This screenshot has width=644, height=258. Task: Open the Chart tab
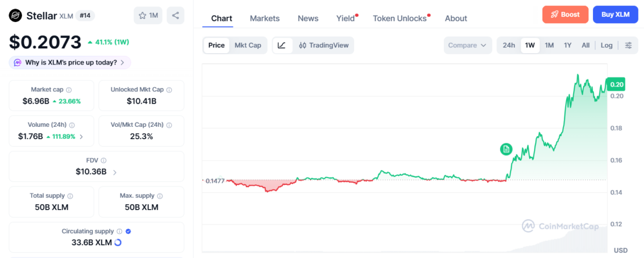tap(222, 18)
